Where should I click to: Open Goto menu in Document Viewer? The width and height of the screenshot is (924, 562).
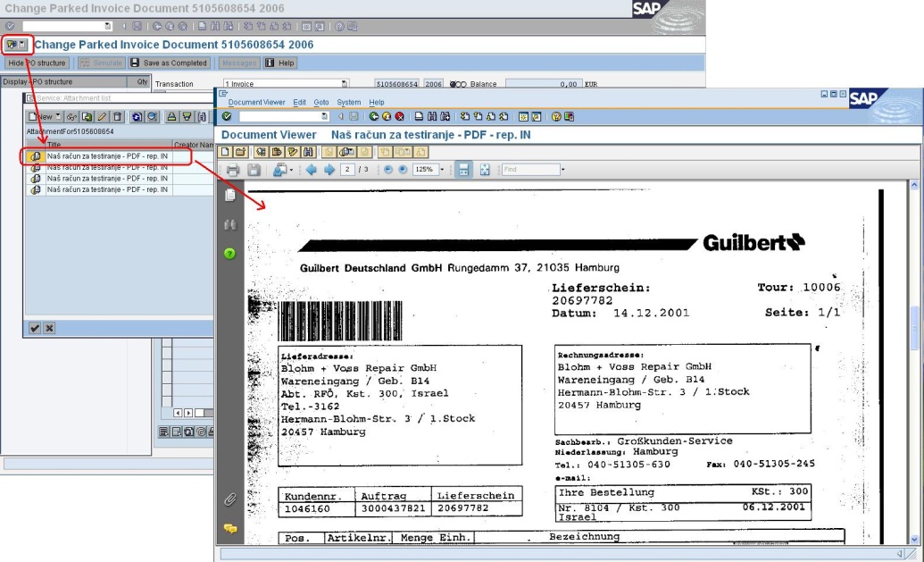(x=321, y=102)
